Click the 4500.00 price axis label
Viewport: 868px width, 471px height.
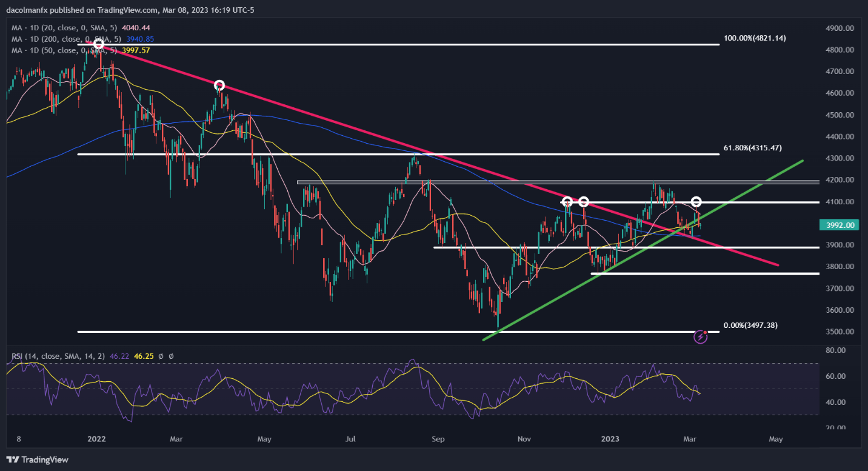[840, 115]
